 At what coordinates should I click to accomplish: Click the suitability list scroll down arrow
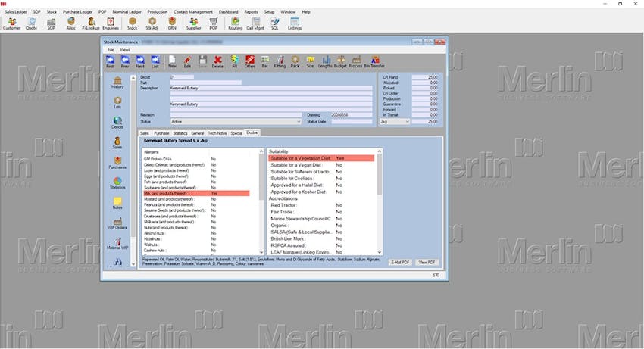(x=379, y=252)
